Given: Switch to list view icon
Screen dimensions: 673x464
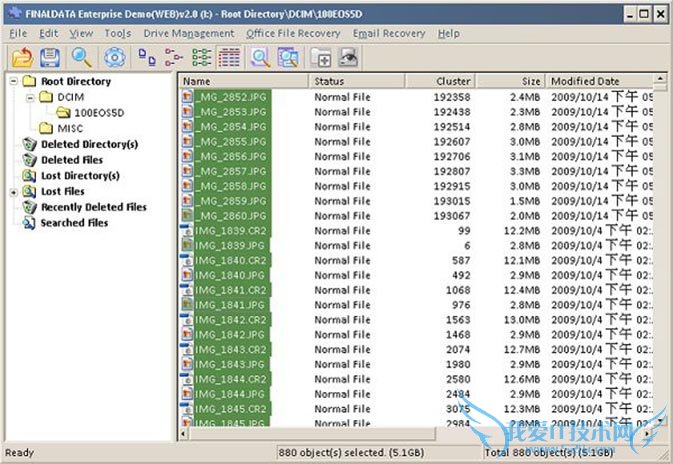Looking at the screenshot, I should tap(201, 57).
